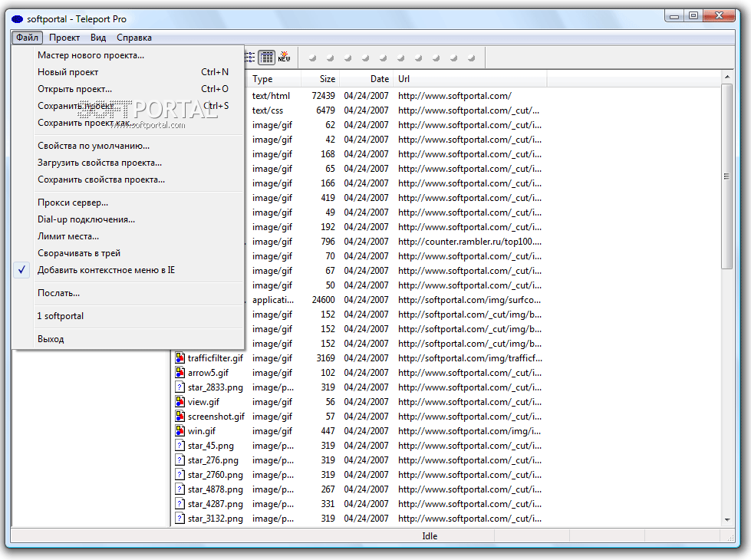751x560 pixels.
Task: Click the details view toolbar icon
Action: [x=266, y=58]
